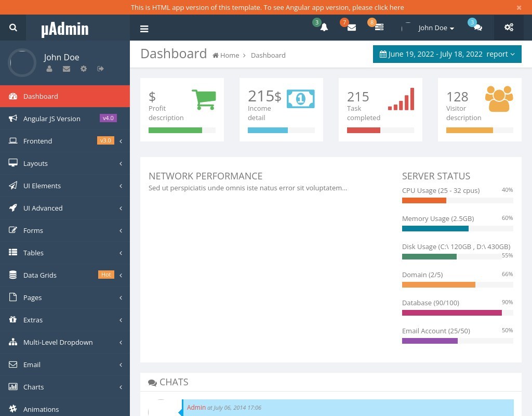The width and height of the screenshot is (532, 416).
Task: Close the orange notification banner
Action: pyautogui.click(x=519, y=7)
